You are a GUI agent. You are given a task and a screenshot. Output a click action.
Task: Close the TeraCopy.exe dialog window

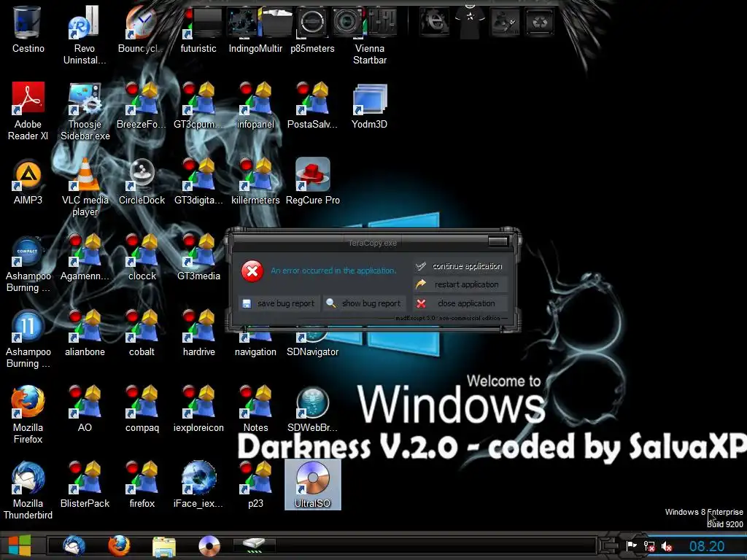498,241
